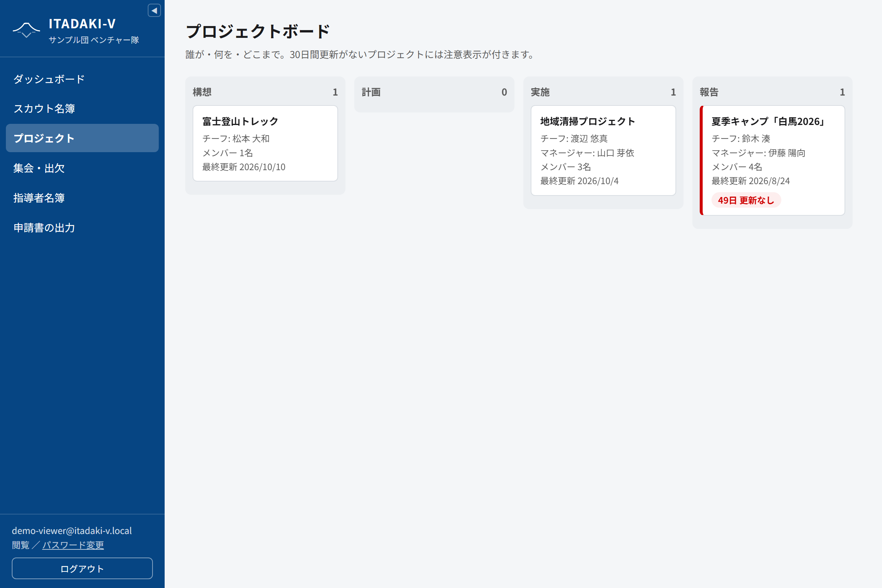Click the 49日 更新なし warning badge
The width and height of the screenshot is (882, 588).
click(746, 200)
